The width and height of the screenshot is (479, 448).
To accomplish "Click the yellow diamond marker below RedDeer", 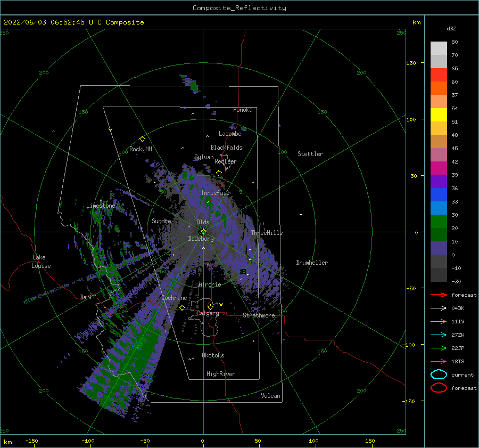I will (x=219, y=173).
